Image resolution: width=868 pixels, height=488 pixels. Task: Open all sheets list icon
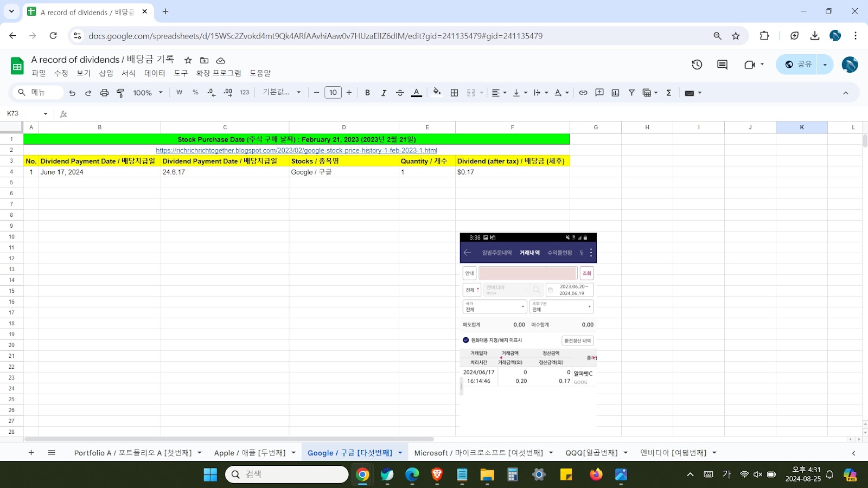52,453
